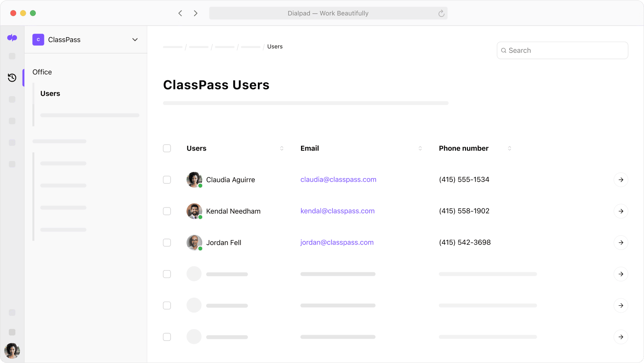Click the Users breadcrumb
Viewport: 644px width, 363px height.
click(x=275, y=46)
